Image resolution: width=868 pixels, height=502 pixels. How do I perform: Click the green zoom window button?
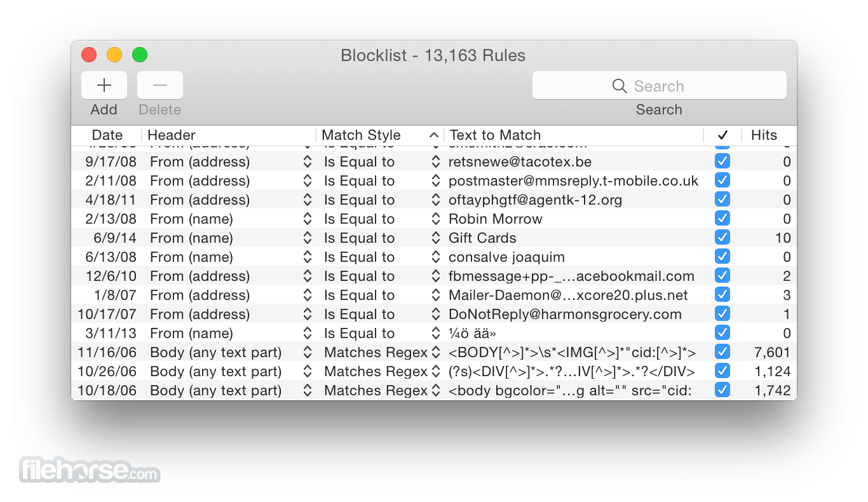[140, 55]
